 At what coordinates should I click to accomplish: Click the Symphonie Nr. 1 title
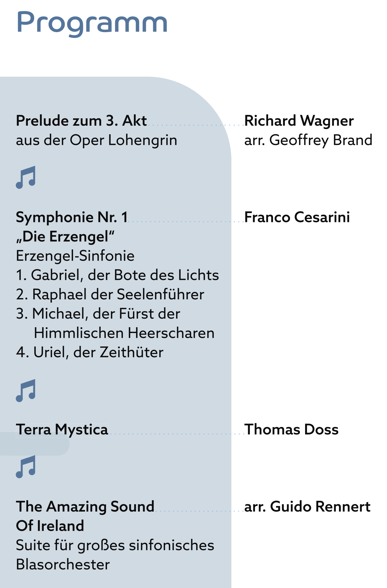(72, 217)
